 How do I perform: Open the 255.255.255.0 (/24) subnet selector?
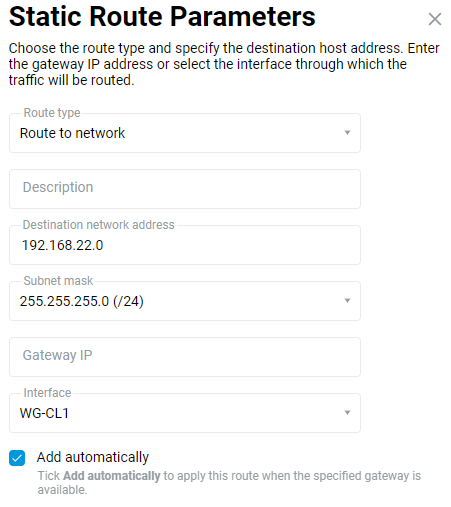(x=185, y=301)
